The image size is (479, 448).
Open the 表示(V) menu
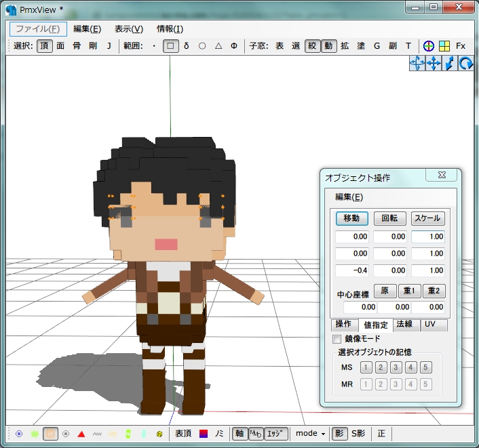[129, 29]
